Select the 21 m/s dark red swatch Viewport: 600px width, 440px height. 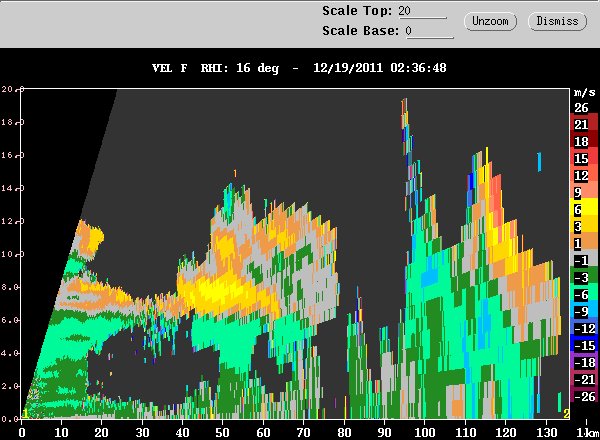[x=584, y=124]
